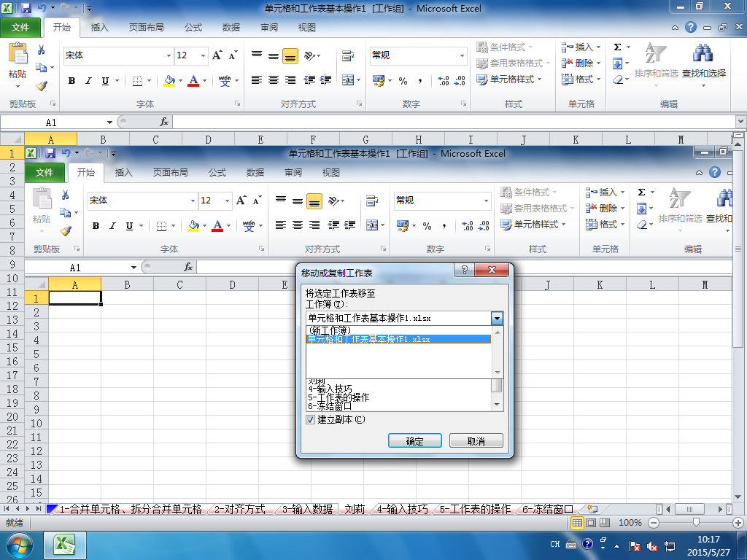Click Increase Indent in outer window ribbon
The height and width of the screenshot is (560, 747).
click(326, 80)
